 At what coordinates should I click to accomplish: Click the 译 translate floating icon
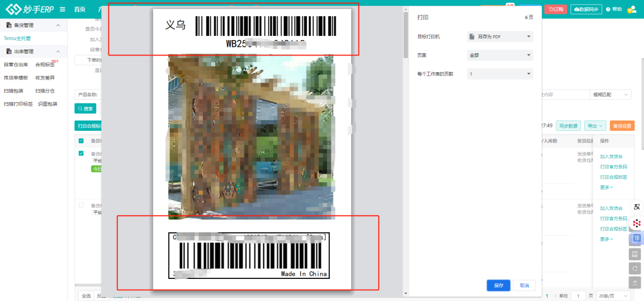tap(636, 238)
